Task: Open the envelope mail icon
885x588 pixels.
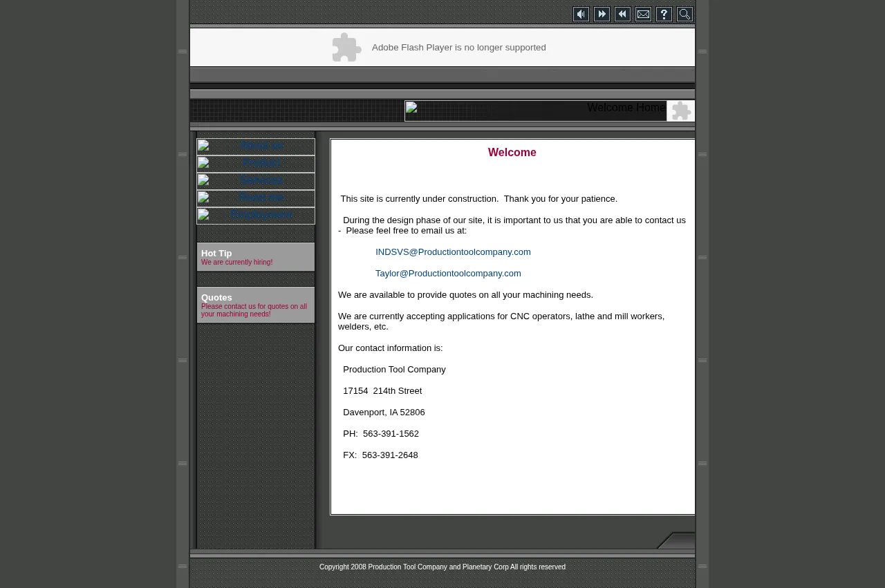Action: point(643,15)
